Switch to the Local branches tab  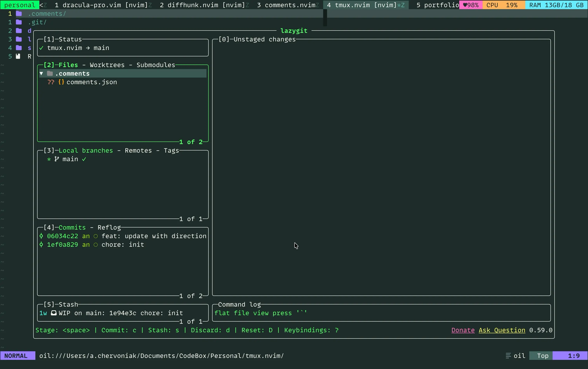point(86,151)
